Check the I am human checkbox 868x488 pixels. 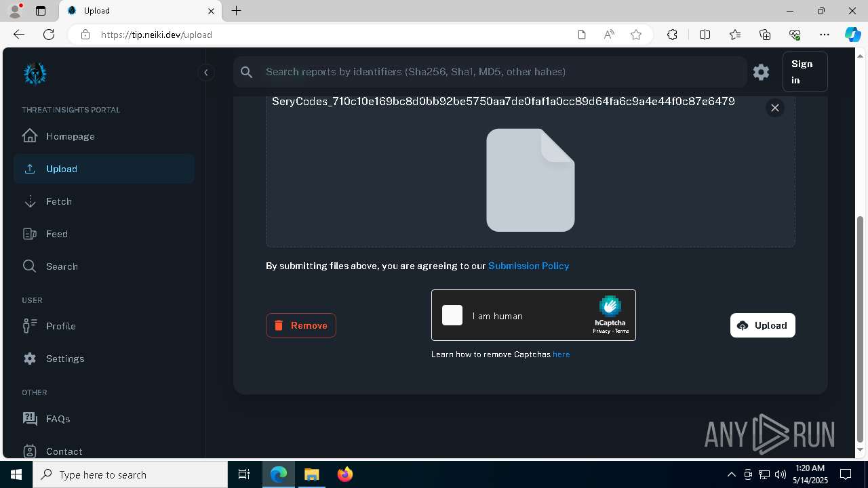452,315
